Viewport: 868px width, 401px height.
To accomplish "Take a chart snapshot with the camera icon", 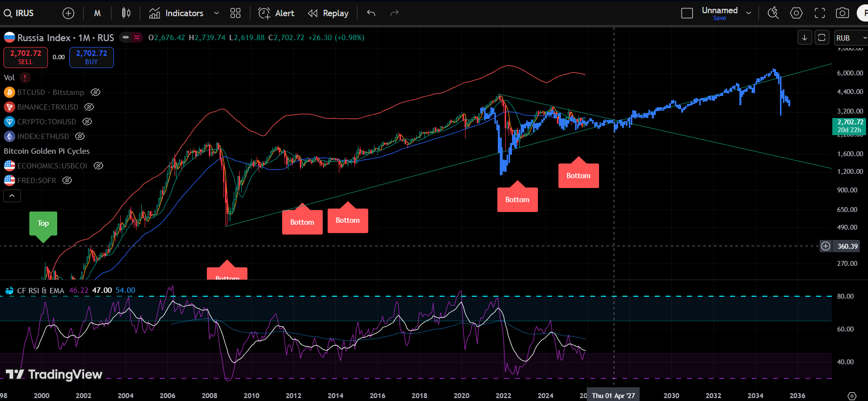I will [842, 13].
